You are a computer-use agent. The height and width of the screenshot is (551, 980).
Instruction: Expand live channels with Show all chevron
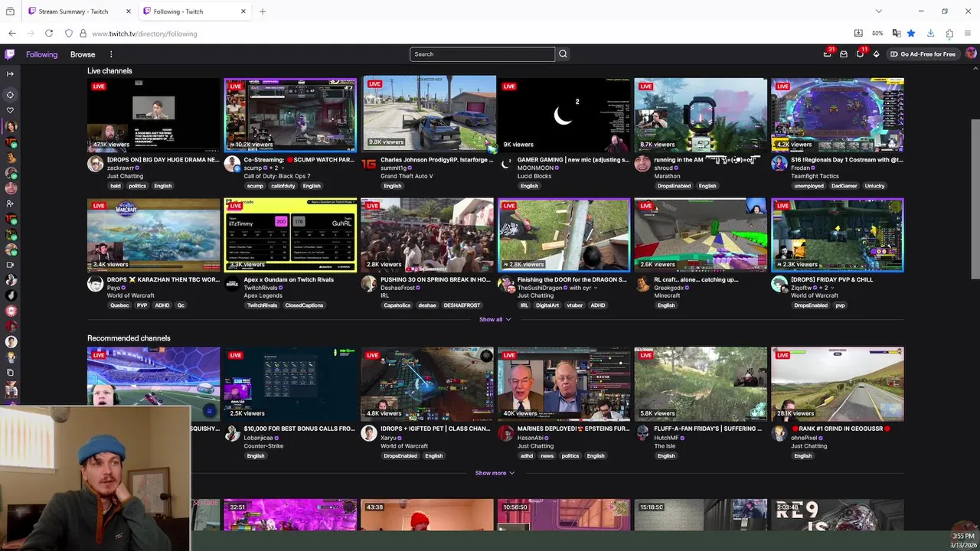tap(495, 319)
